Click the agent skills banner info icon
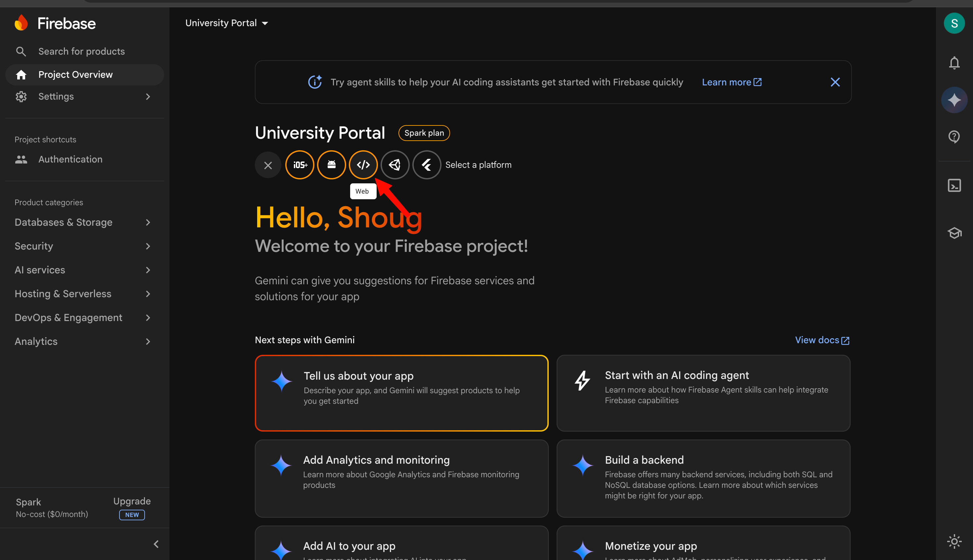Image resolution: width=973 pixels, height=560 pixels. click(315, 82)
